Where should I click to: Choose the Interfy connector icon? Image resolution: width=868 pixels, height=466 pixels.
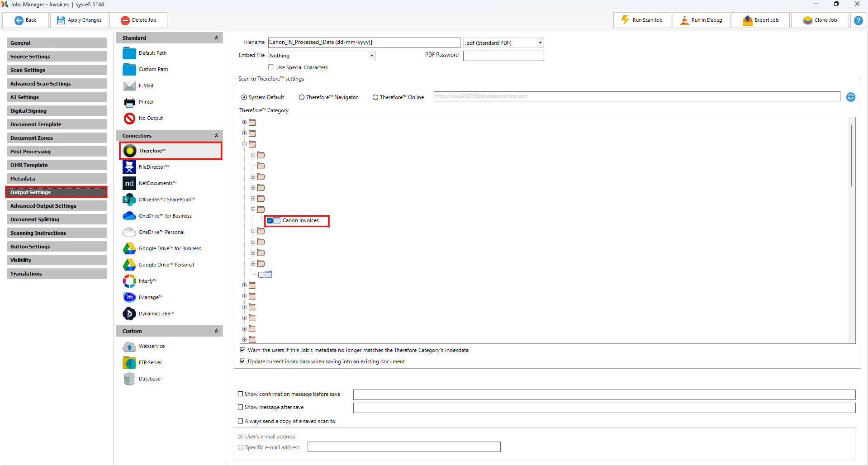[129, 281]
